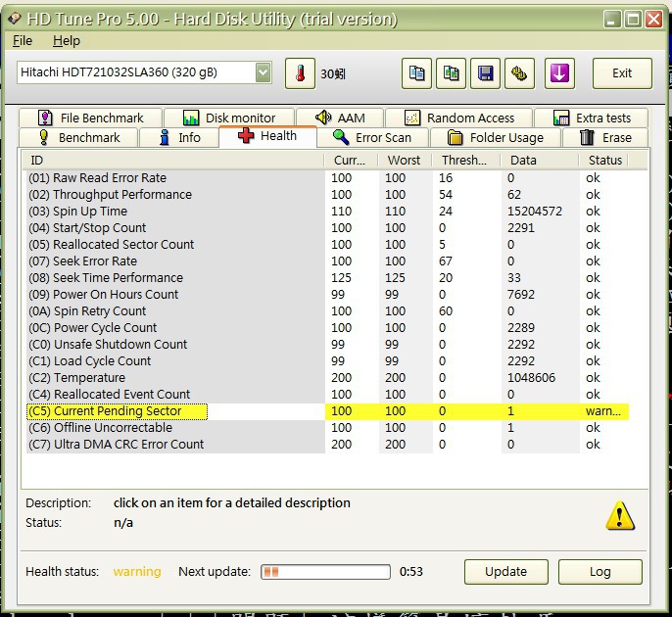Click the Update button
Screen dimensions: 672x617
tap(506, 572)
